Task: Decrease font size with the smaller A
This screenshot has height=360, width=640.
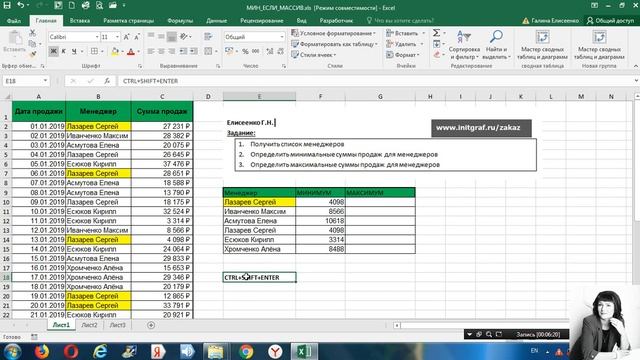Action: point(137,37)
